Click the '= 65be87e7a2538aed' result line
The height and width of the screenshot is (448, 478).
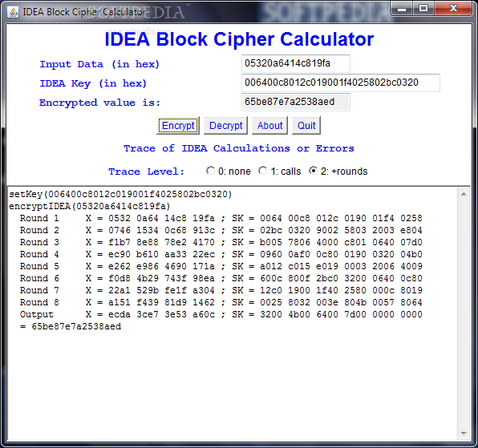[71, 326]
